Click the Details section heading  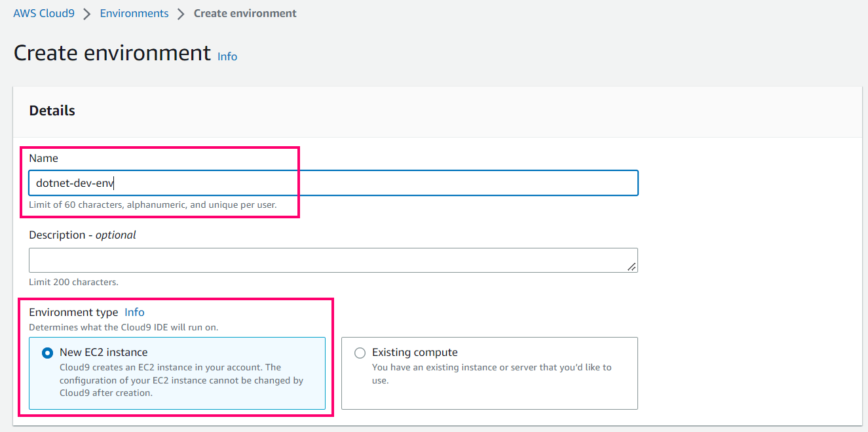pos(52,110)
